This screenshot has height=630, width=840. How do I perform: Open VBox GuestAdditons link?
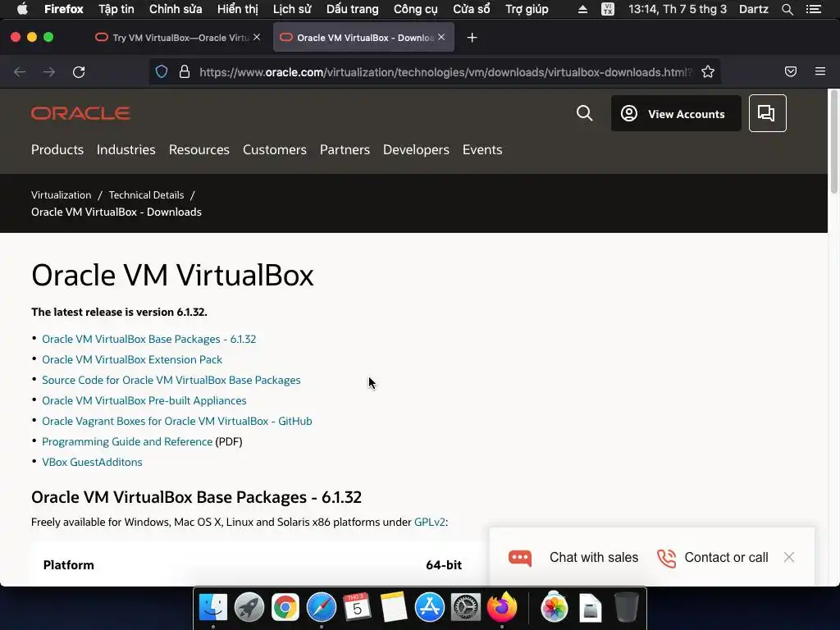tap(92, 462)
